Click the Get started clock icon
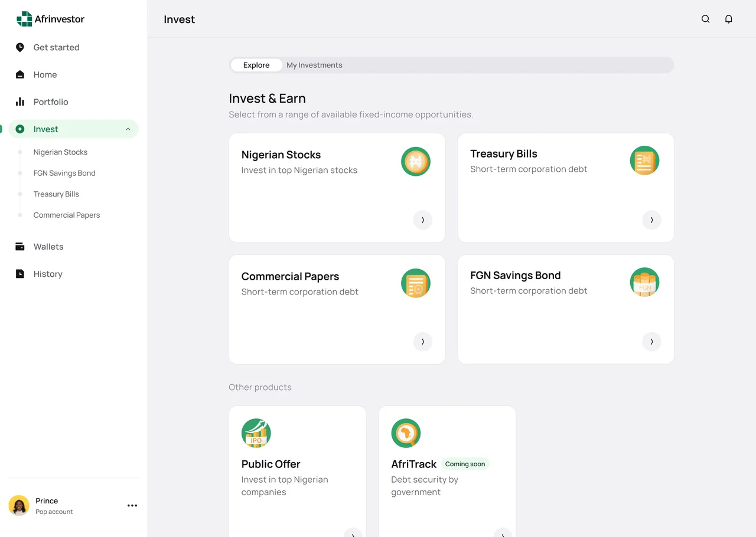756x537 pixels. click(x=20, y=47)
